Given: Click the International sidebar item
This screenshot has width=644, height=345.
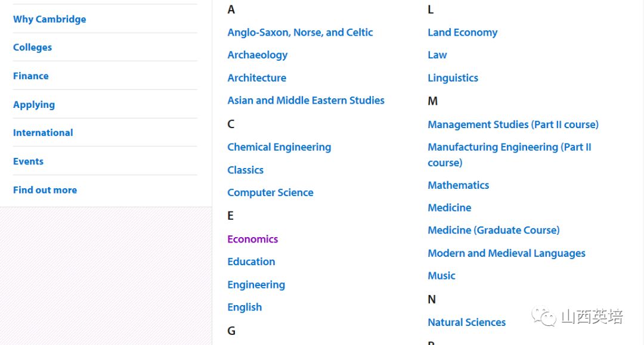Looking at the screenshot, I should [43, 132].
